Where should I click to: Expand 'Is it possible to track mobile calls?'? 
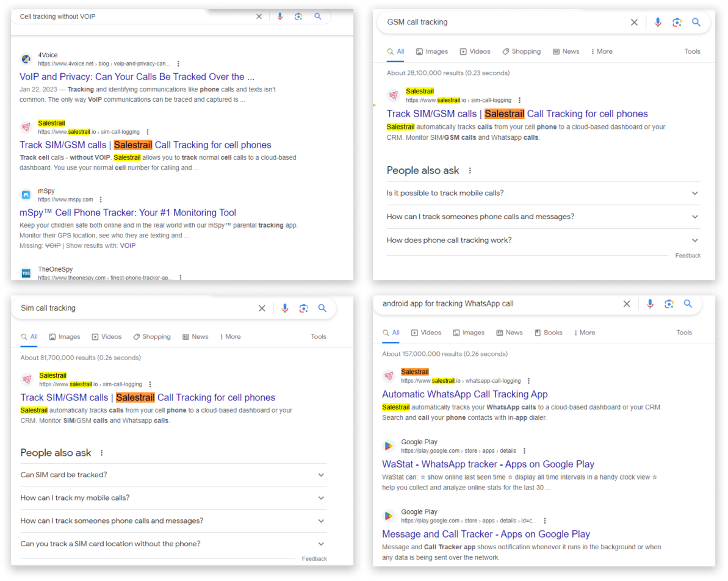[543, 193]
